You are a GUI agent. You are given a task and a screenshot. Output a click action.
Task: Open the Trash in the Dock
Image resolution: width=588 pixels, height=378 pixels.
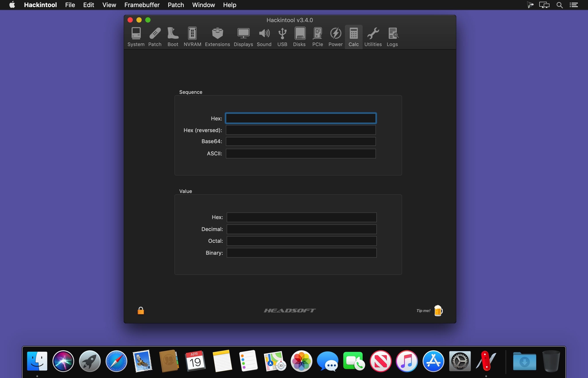[551, 361]
